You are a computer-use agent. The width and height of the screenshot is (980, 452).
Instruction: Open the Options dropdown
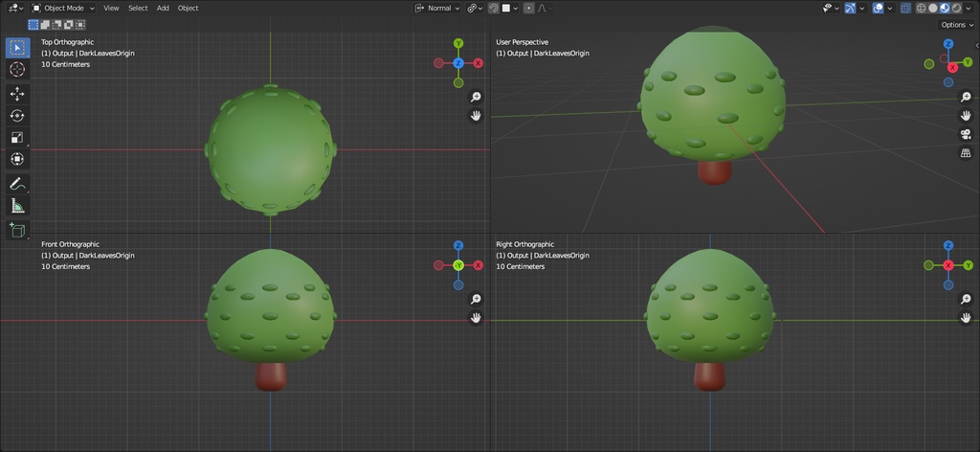(957, 25)
